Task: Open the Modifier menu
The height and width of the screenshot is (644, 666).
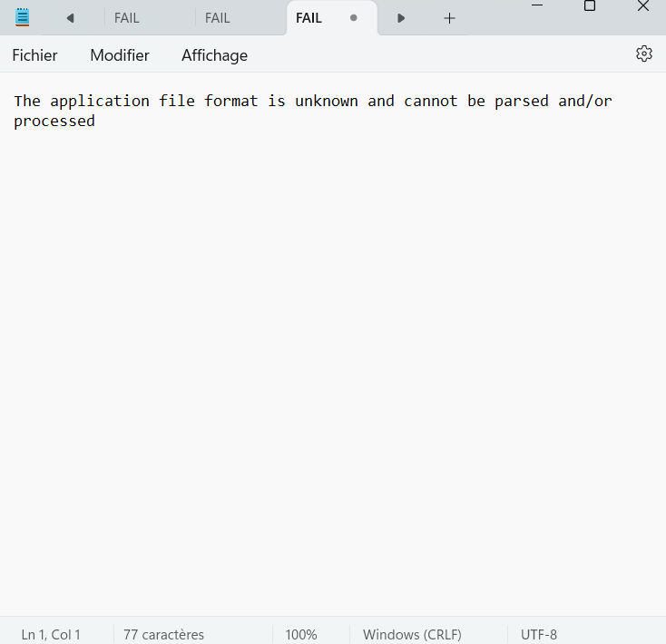Action: (120, 55)
